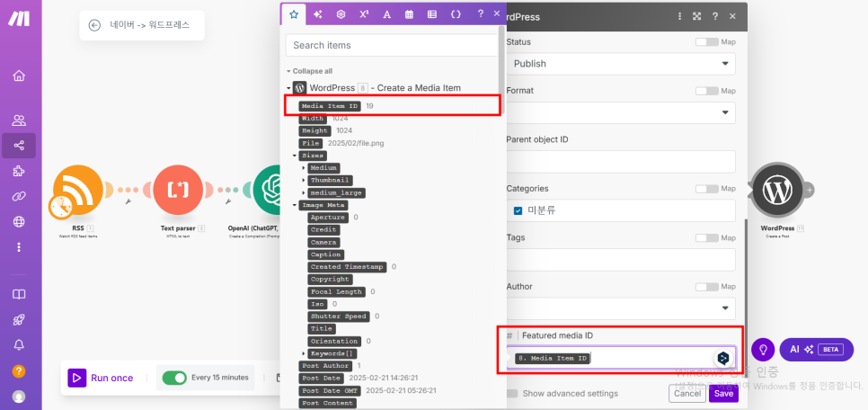Open the WordPress panel three-dots menu
The image size is (868, 410).
pyautogui.click(x=680, y=16)
